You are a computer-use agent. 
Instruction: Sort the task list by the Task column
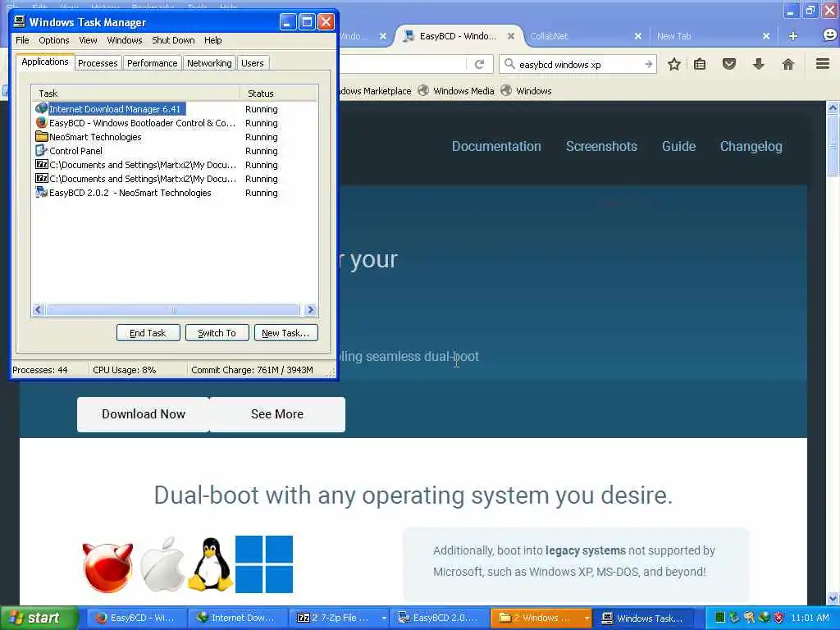tap(135, 94)
